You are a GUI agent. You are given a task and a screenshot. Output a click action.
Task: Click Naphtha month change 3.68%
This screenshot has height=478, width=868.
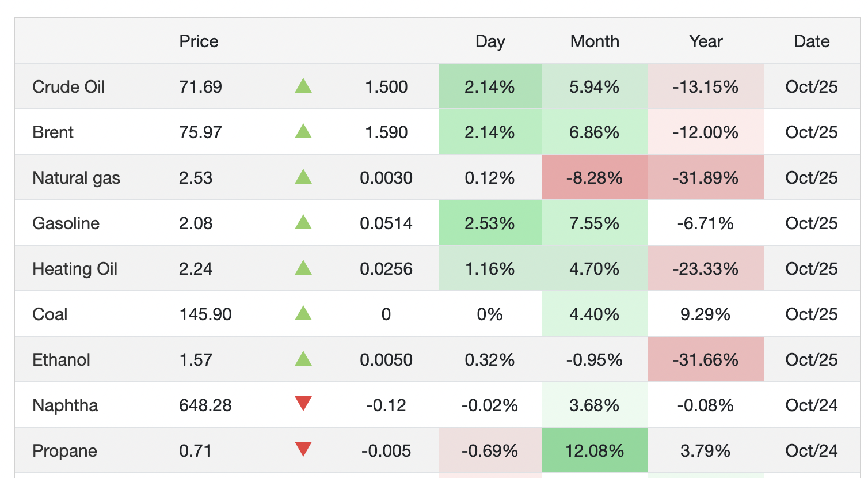(595, 405)
